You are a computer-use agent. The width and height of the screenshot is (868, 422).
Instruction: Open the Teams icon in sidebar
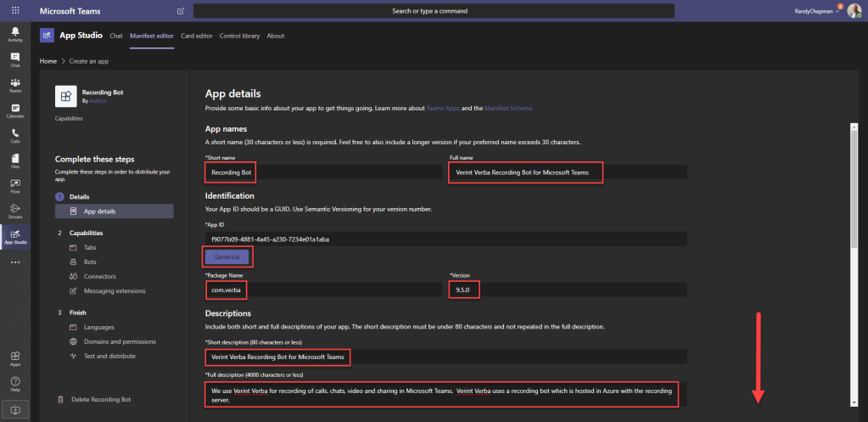[15, 85]
